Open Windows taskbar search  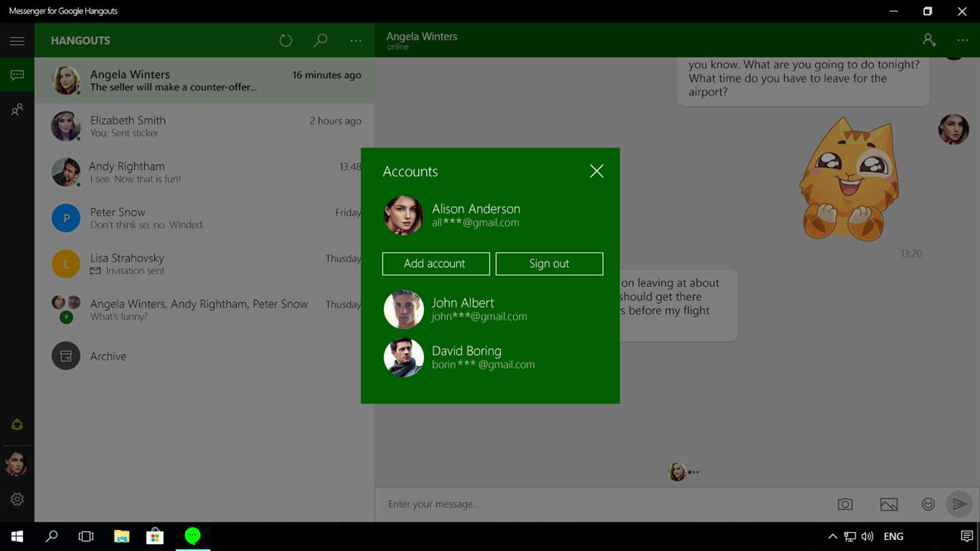pos(52,537)
